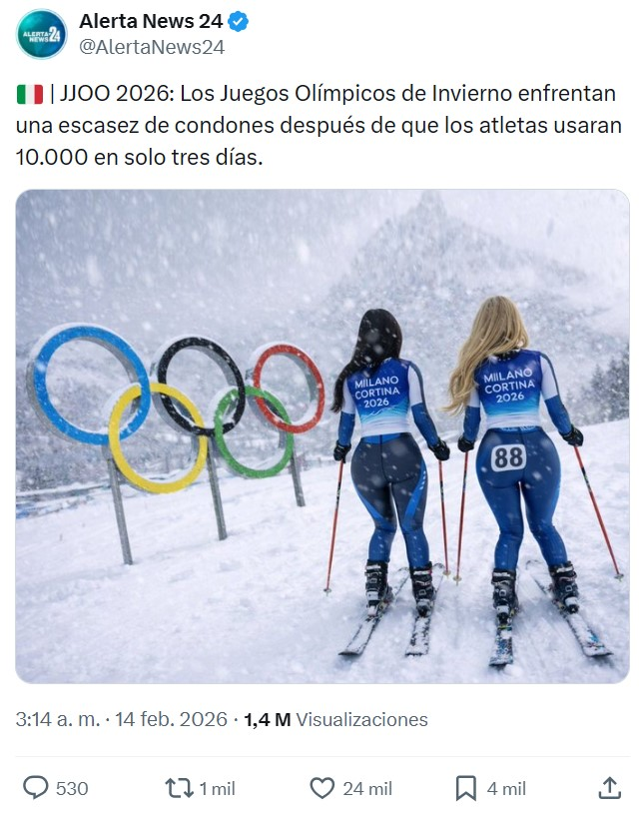Viewport: 644px width, 816px height.
Task: Open the Alerta News 24 display name
Action: [x=151, y=21]
